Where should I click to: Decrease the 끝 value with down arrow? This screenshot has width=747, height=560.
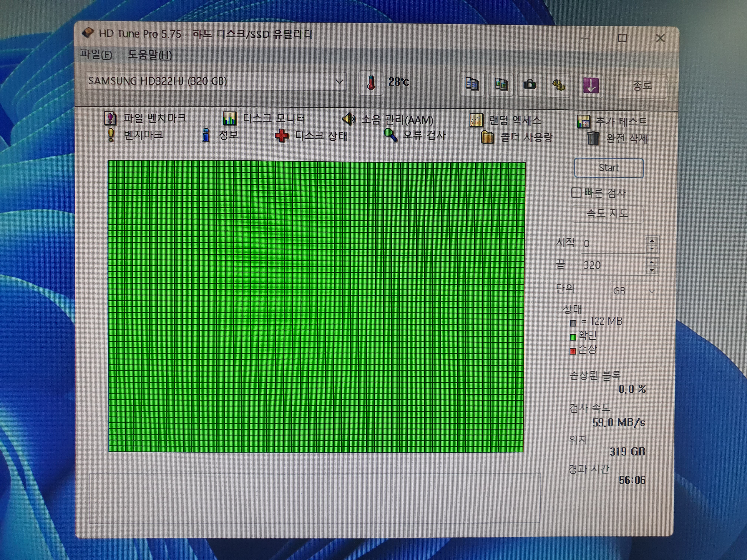[652, 270]
